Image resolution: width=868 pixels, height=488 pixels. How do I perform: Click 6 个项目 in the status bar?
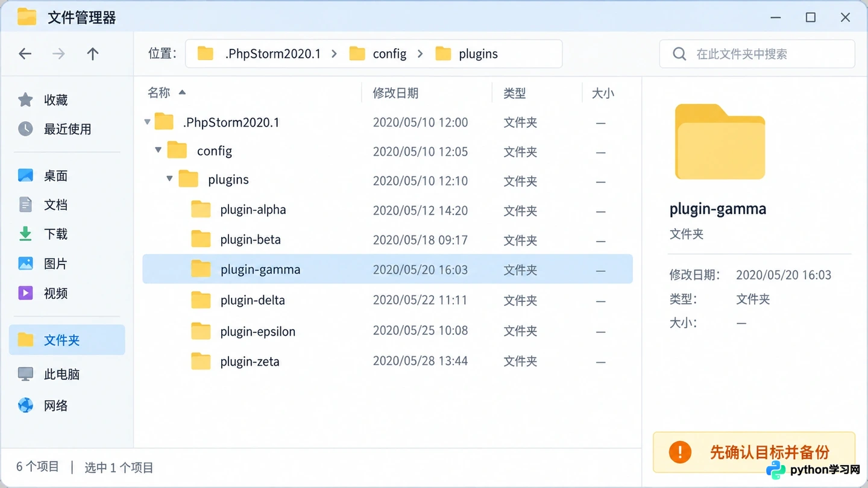coord(37,467)
